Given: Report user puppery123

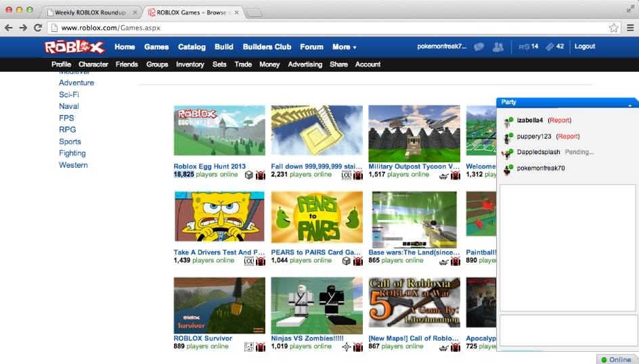Looking at the screenshot, I should [568, 137].
